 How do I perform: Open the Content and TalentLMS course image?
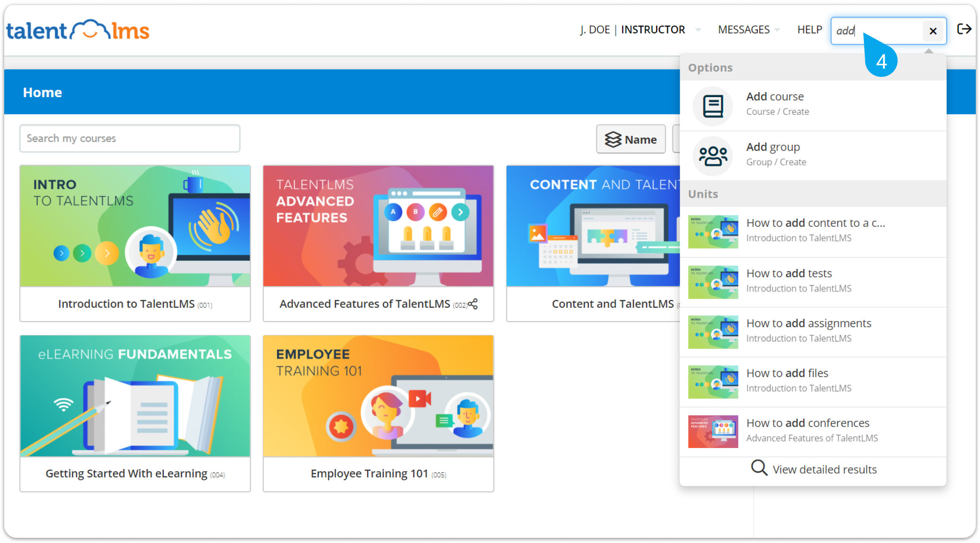[593, 226]
